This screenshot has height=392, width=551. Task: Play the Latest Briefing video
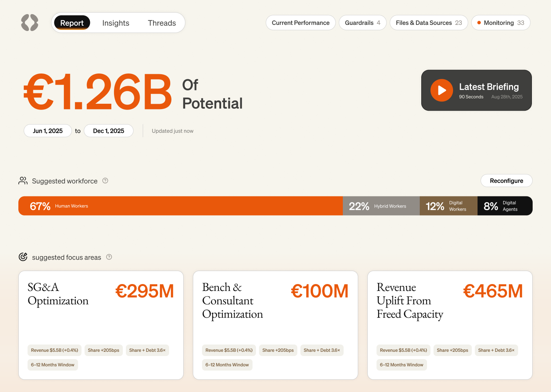[442, 90]
